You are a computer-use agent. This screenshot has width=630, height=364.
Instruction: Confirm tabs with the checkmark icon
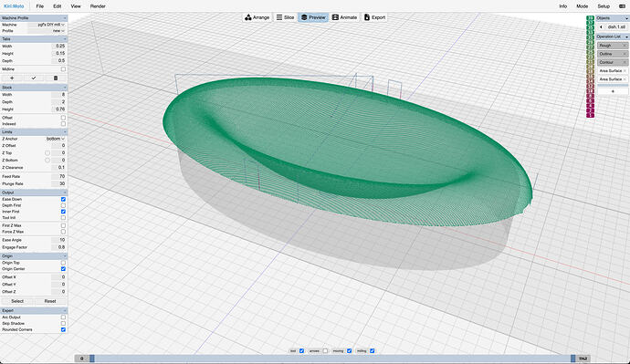pyautogui.click(x=34, y=78)
